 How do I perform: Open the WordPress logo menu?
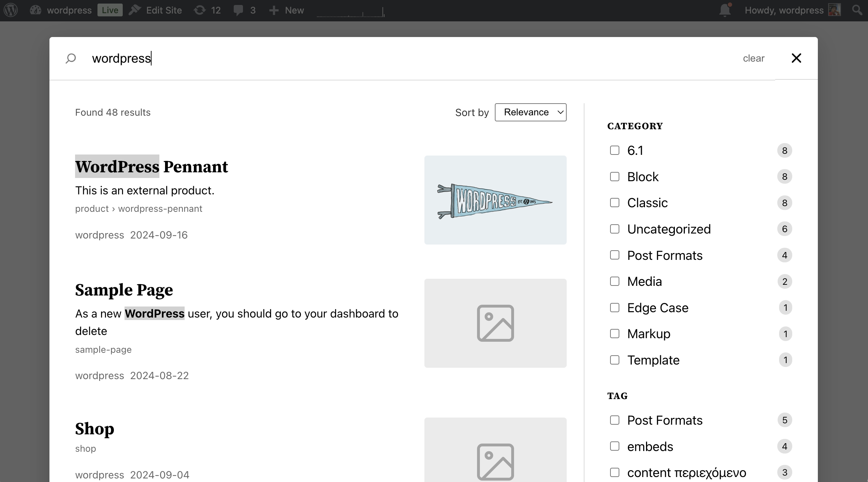pyautogui.click(x=11, y=10)
